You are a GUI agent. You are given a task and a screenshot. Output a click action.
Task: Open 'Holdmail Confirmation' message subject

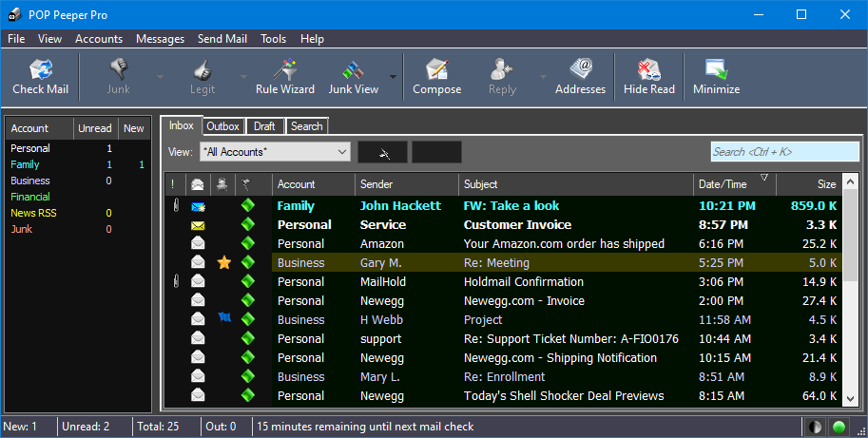pos(524,281)
